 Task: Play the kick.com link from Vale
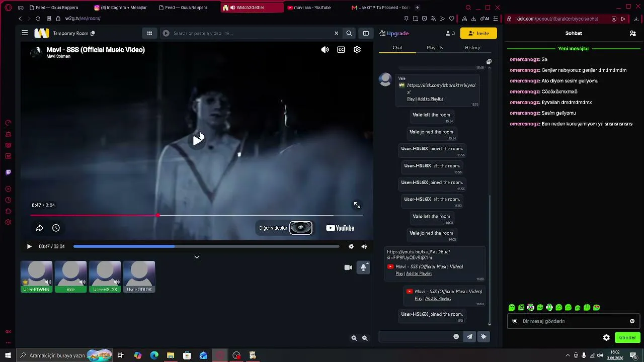click(411, 99)
